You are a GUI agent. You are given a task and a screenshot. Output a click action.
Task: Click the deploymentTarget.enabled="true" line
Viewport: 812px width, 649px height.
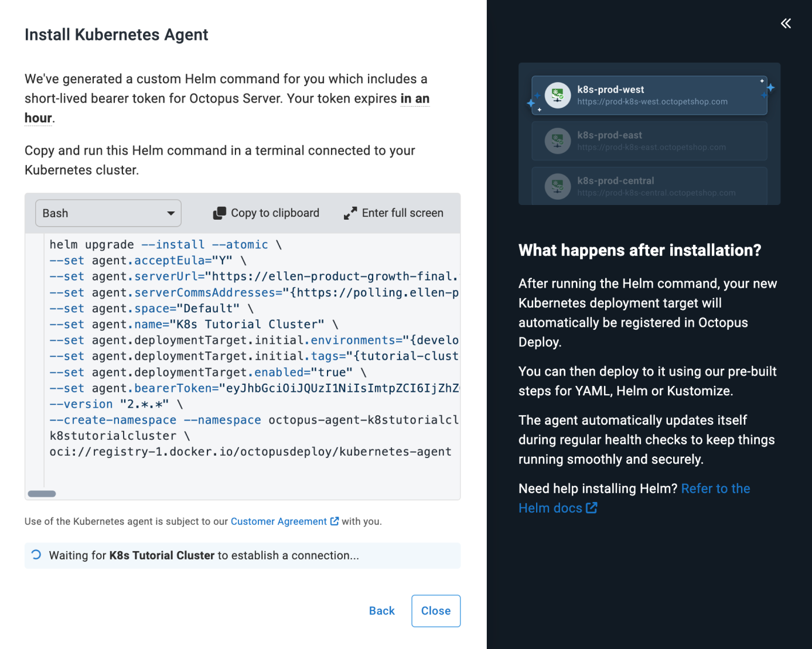point(208,372)
